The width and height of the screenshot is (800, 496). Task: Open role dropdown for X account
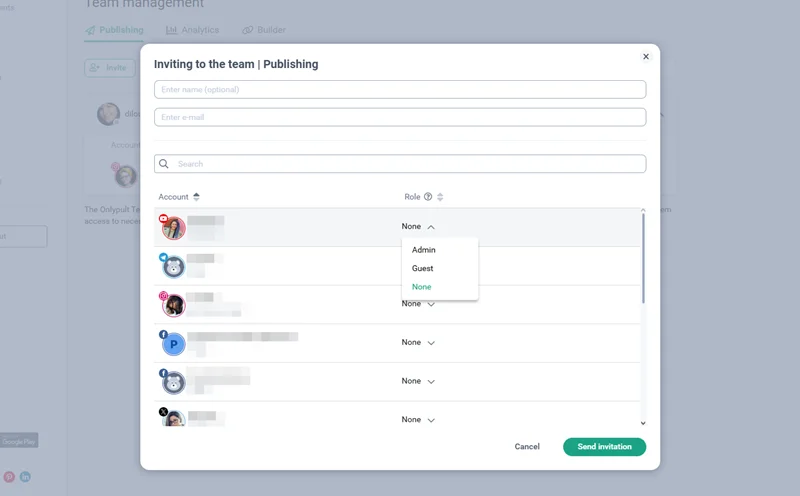tap(419, 420)
